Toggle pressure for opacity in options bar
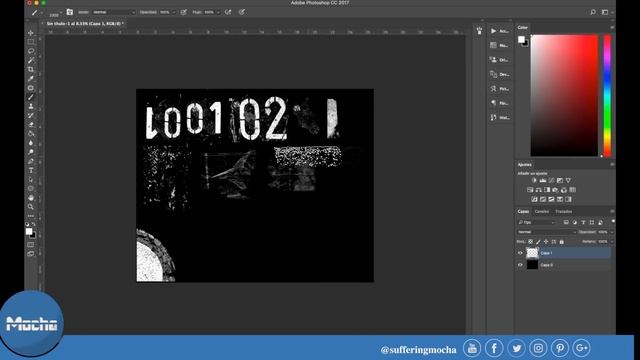This screenshot has height=360, width=640. [x=184, y=12]
